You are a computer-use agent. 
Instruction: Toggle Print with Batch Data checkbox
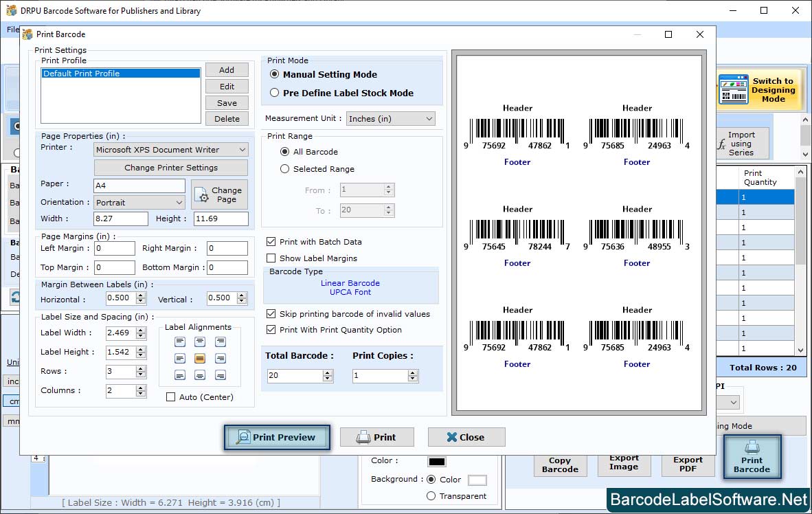(271, 242)
